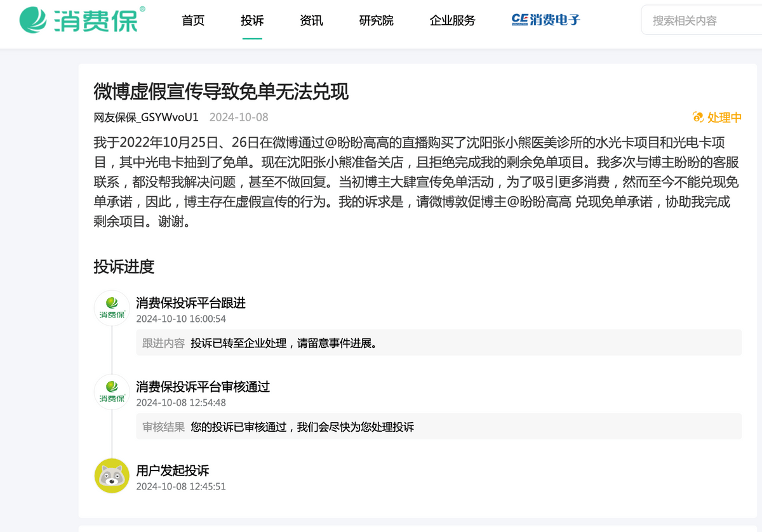762x532 pixels.
Task: Go to the 资讯 section
Action: 311,20
